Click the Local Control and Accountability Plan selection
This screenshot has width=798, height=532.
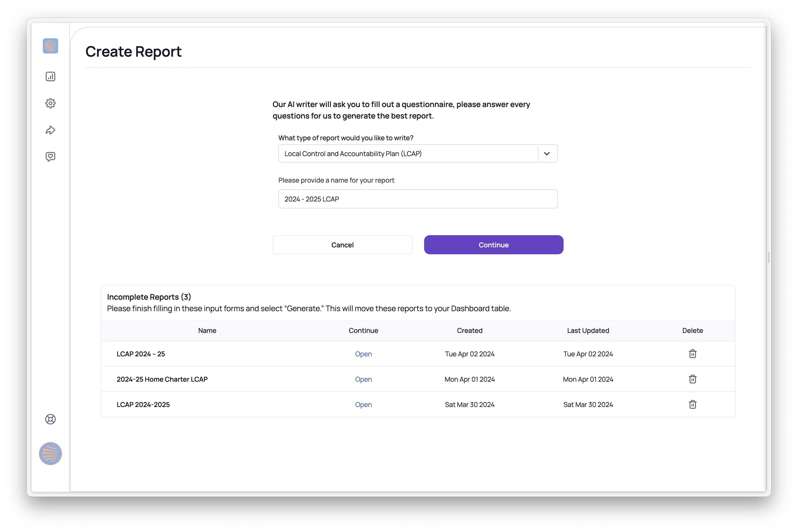point(353,154)
